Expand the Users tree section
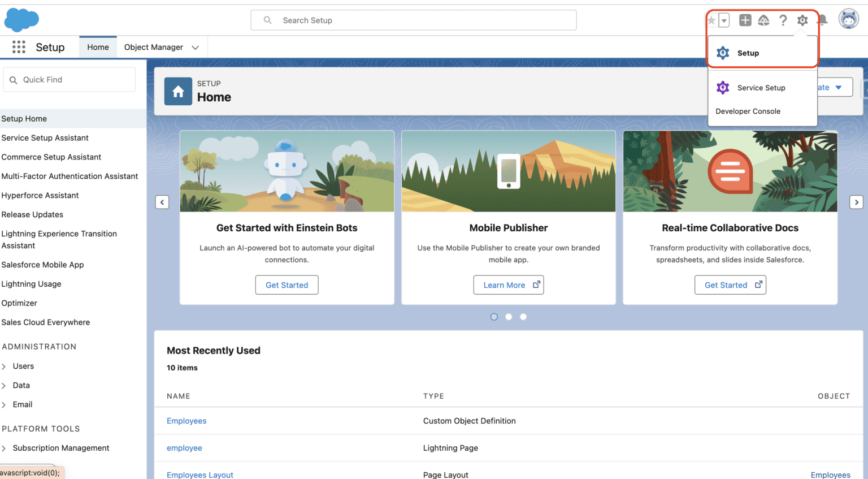The height and width of the screenshot is (479, 868). pos(5,366)
